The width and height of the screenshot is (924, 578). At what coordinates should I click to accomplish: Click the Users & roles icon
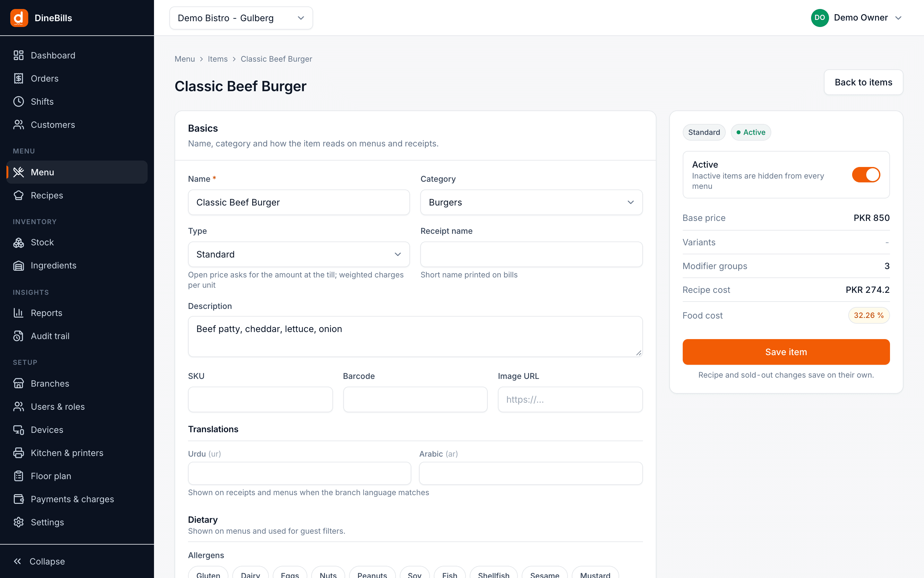pos(18,406)
